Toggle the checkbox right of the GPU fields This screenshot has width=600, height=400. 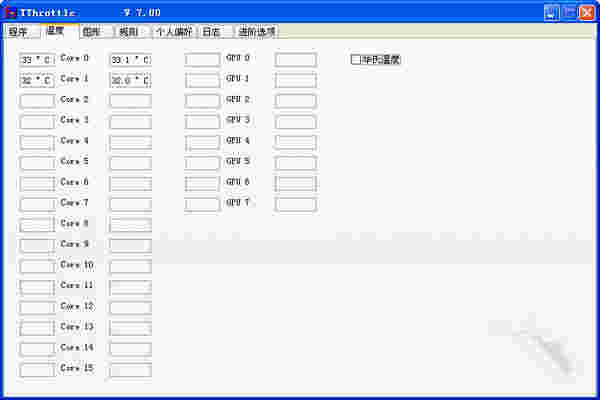click(x=355, y=59)
